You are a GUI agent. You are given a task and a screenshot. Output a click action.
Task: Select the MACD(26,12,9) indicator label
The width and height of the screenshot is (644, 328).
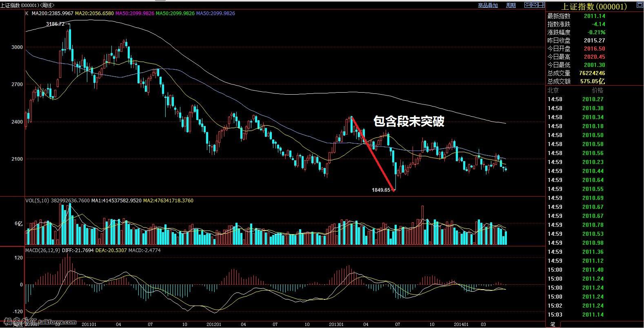pos(42,250)
